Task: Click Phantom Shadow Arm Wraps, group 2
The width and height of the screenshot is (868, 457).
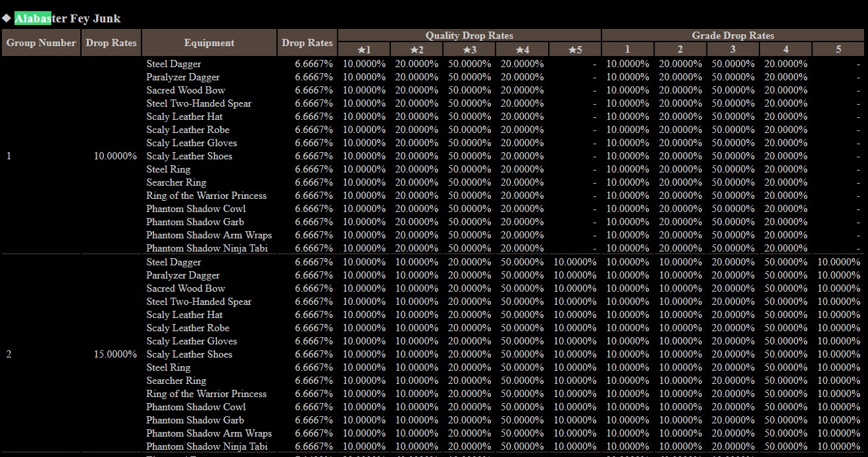Action: pos(209,433)
